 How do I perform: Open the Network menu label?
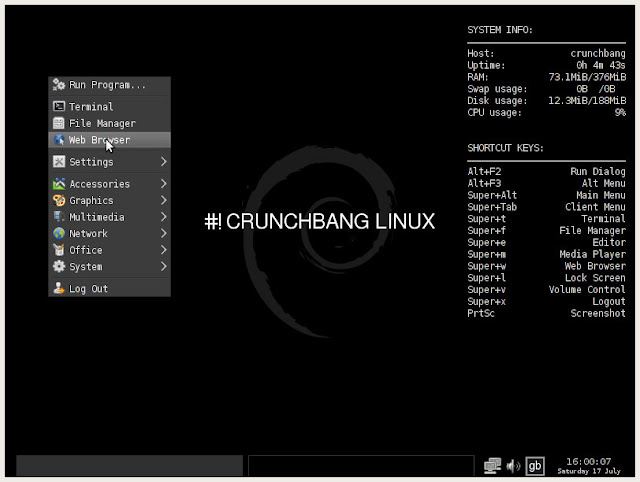click(x=88, y=233)
